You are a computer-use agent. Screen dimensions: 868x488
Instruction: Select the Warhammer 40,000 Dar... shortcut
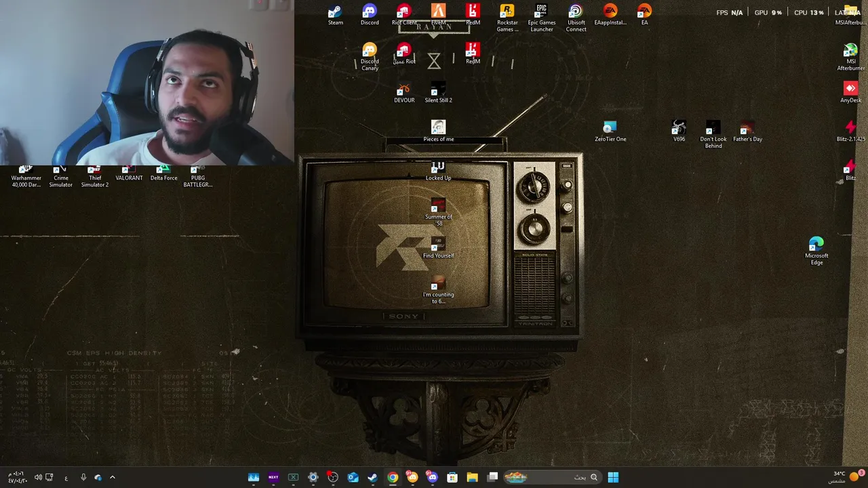[x=26, y=177]
